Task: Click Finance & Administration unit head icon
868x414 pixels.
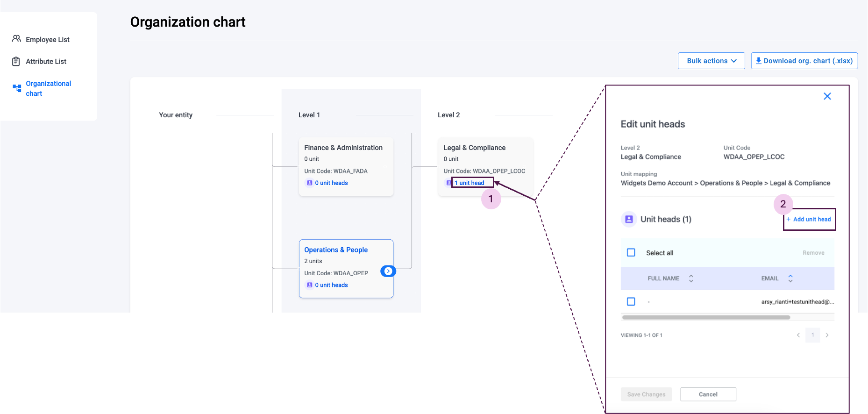Action: pos(309,183)
